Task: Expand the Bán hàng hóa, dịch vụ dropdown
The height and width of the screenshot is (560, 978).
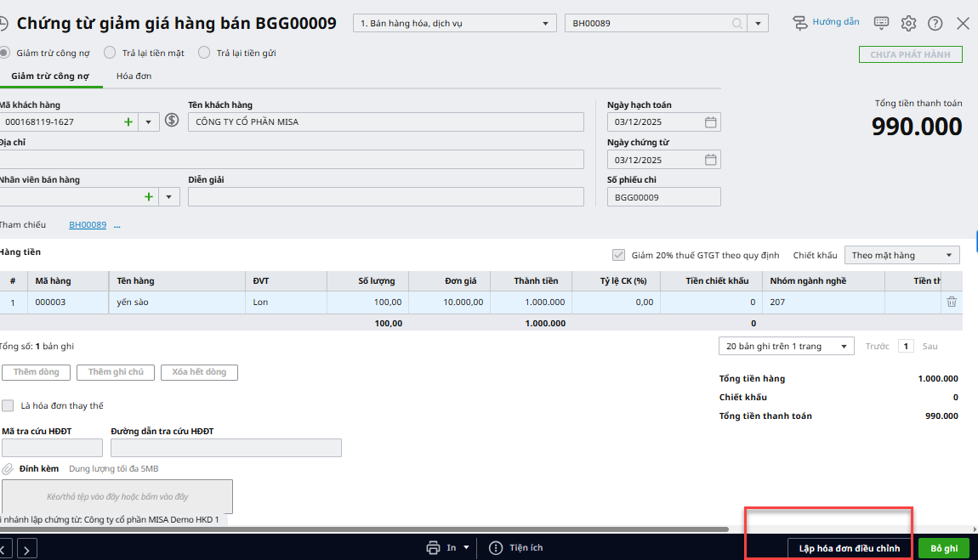Action: [544, 23]
